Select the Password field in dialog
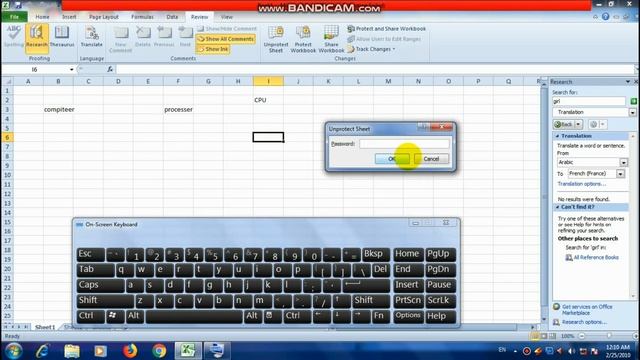 404,144
